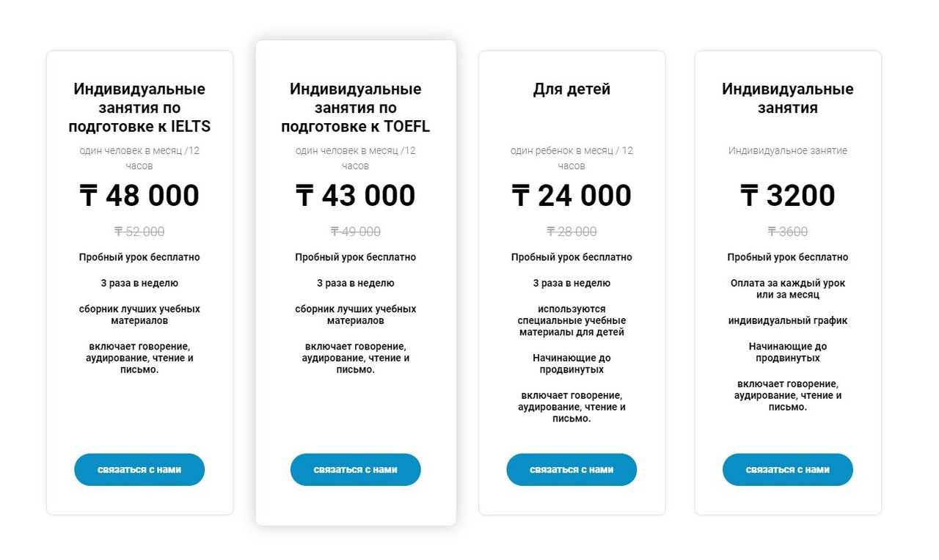Screen dimensions: 939x560
Task: Select the ₸ 24 000 price
Action: coord(571,196)
